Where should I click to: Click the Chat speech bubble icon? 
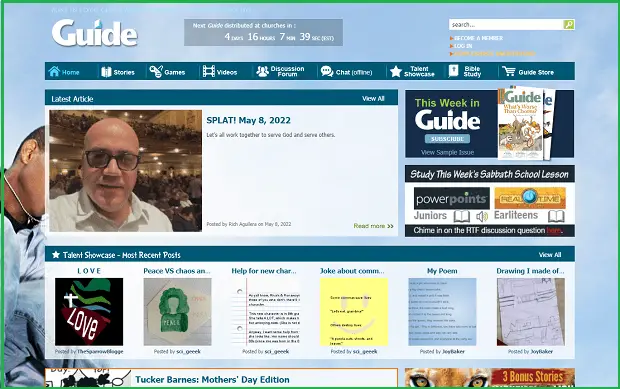tap(327, 72)
